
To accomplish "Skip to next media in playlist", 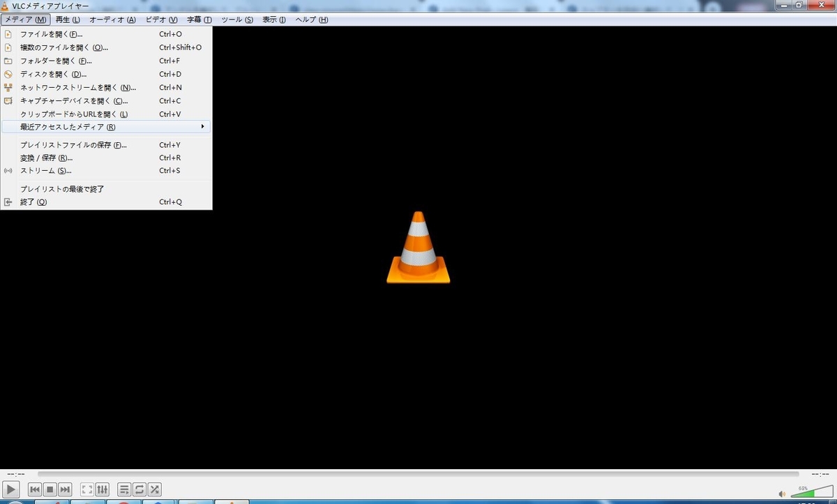I will coord(66,490).
